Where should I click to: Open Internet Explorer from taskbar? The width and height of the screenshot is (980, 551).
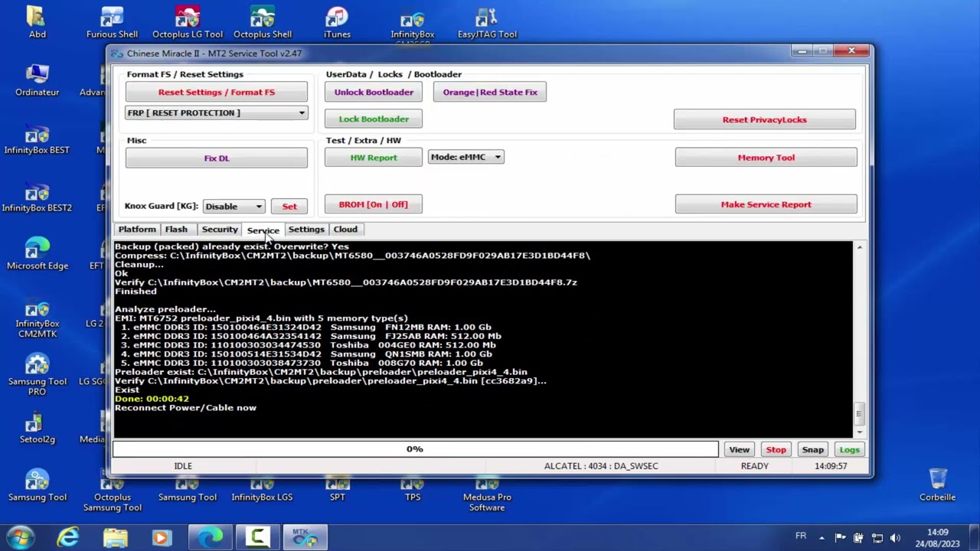pyautogui.click(x=68, y=538)
